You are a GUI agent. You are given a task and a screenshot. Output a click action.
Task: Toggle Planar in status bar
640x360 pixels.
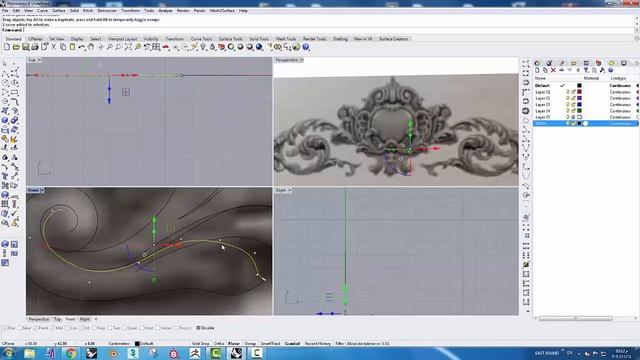[x=234, y=344]
